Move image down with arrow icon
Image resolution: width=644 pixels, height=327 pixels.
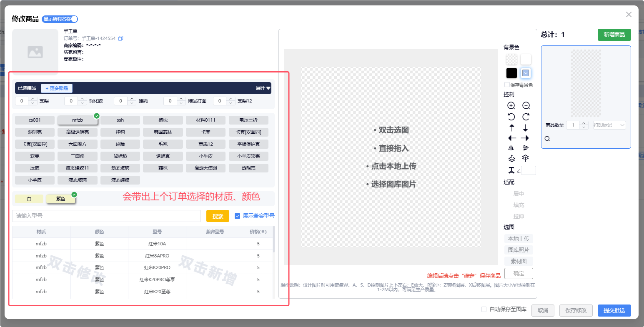click(526, 128)
